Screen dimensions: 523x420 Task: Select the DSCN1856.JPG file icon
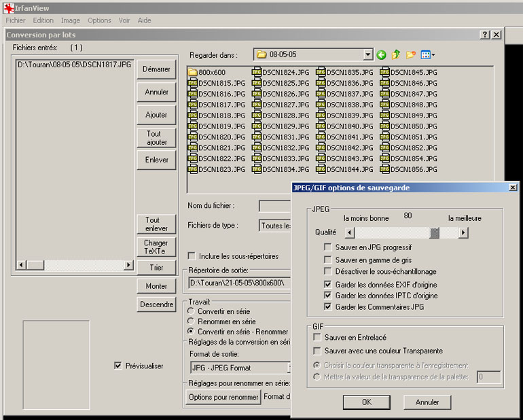click(384, 169)
